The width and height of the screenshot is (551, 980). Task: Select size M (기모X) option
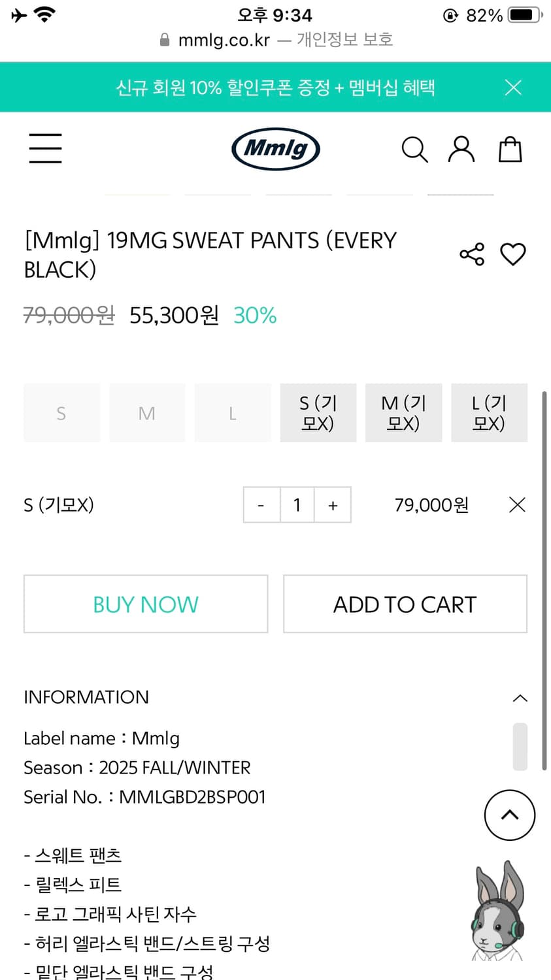point(403,413)
